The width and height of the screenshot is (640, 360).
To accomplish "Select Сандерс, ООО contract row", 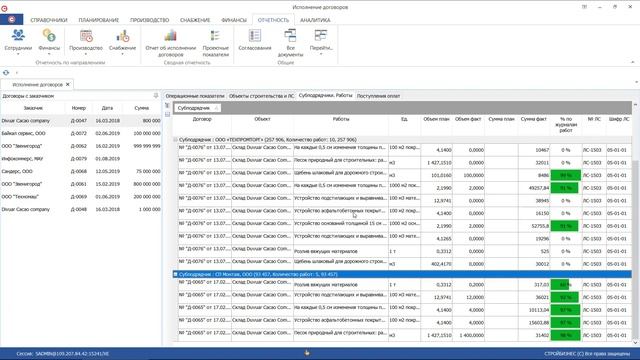I will click(81, 171).
